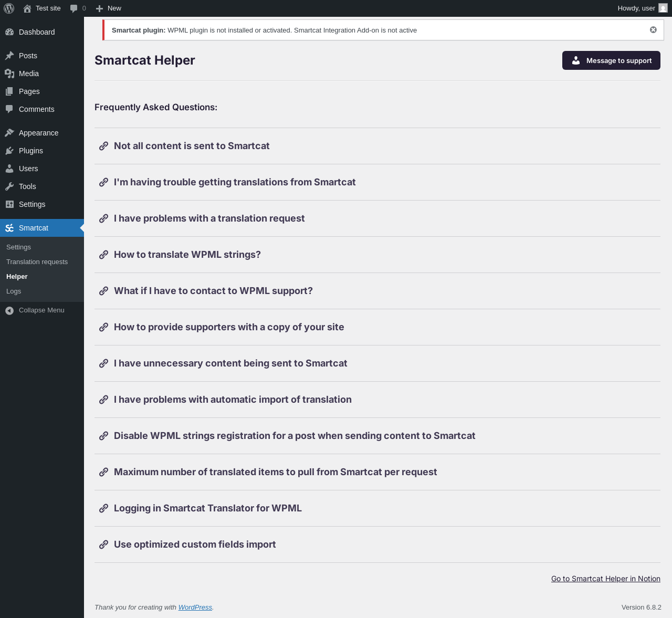The image size is (672, 618).
Task: Select the Helper submenu item
Action: (x=42, y=277)
